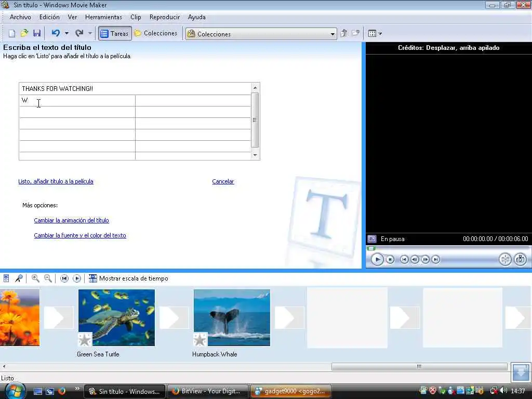Go back to the start of preview
This screenshot has height=399, width=532.
404,260
